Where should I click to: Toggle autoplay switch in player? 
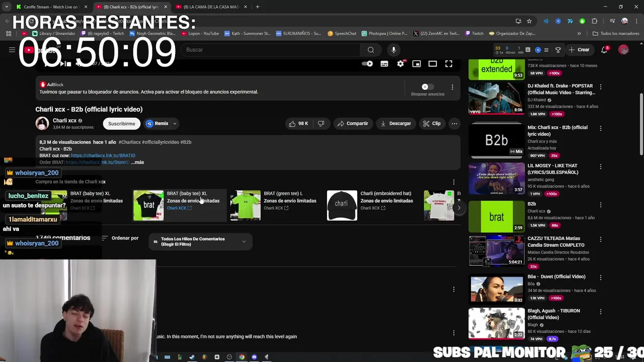(368, 64)
